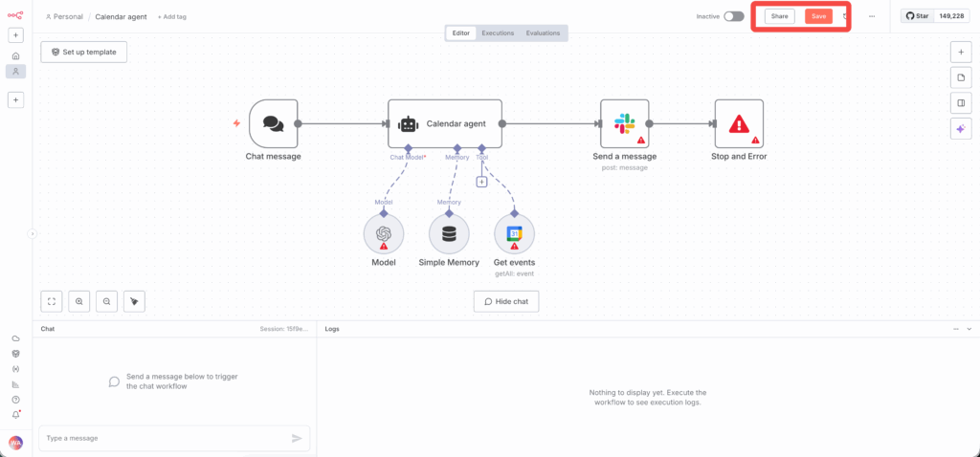The image size is (980, 457).
Task: Open the AI assistant sparkle icon
Action: click(x=961, y=129)
